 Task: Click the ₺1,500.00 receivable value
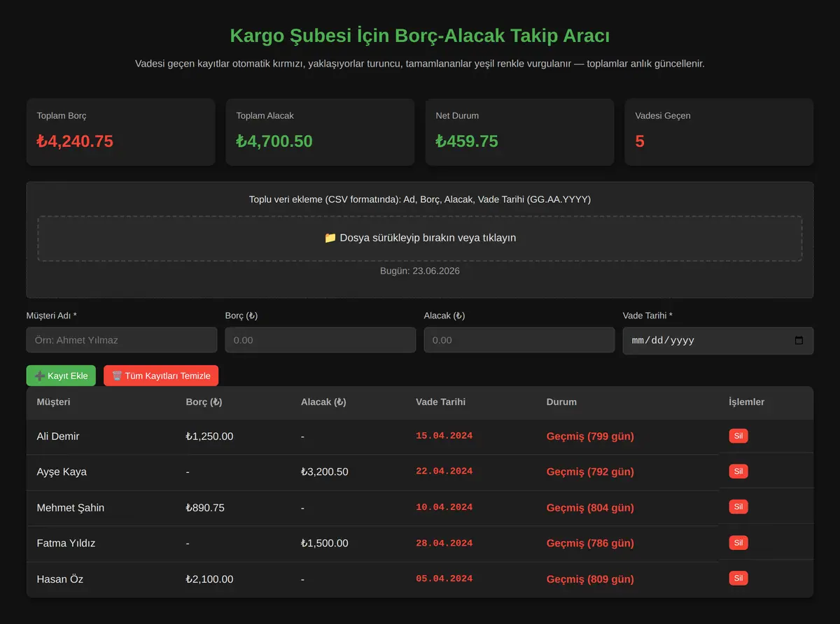(x=324, y=544)
